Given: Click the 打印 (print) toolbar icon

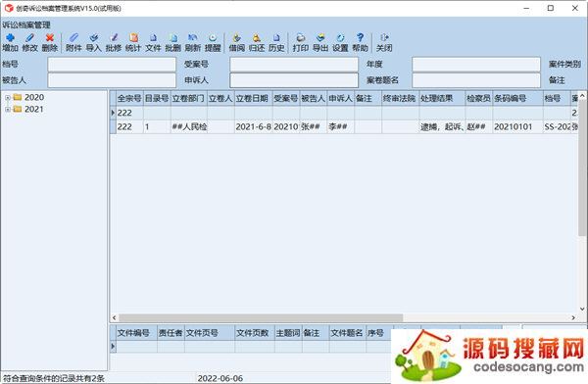Looking at the screenshot, I should pos(301,42).
